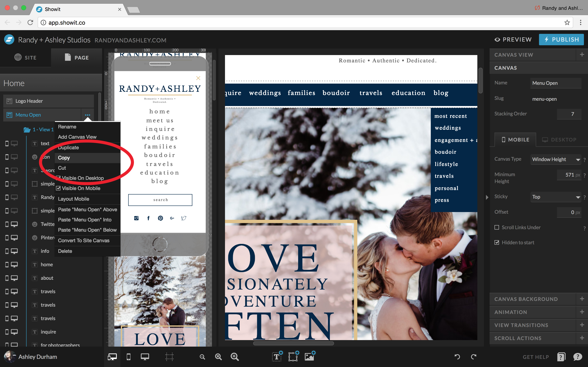Undo the last action
The width and height of the screenshot is (588, 367).
point(458,357)
